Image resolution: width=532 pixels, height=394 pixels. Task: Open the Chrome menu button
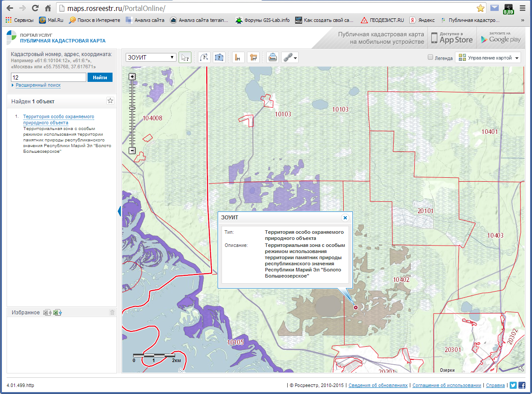pyautogui.click(x=522, y=8)
